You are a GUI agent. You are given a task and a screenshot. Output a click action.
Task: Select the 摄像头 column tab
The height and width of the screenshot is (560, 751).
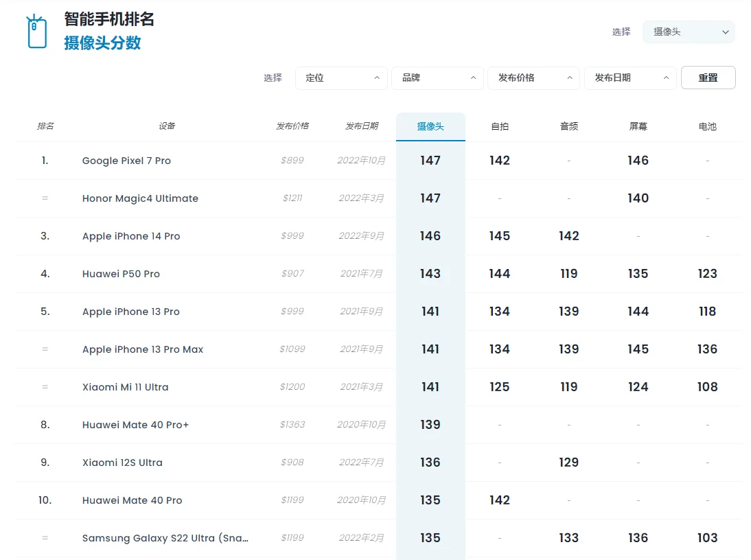430,127
